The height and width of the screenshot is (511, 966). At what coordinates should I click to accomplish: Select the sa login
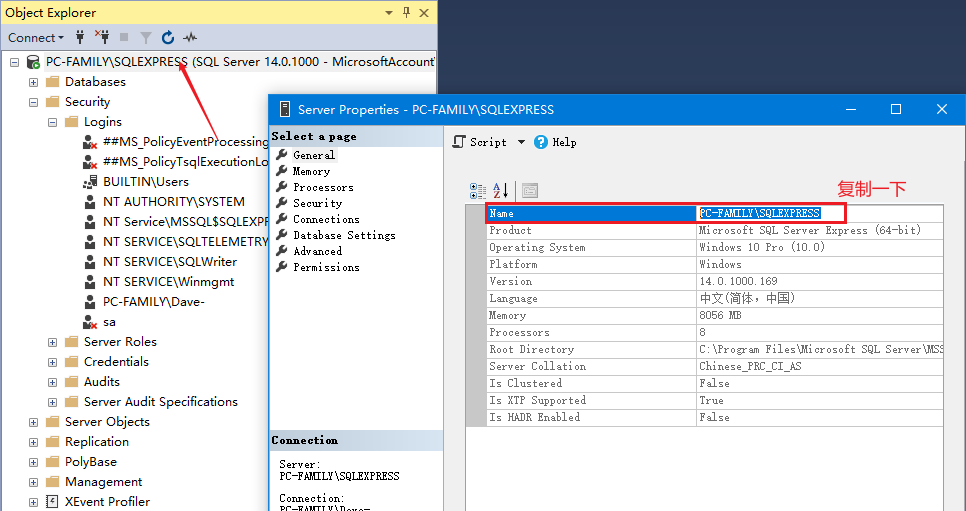click(110, 322)
